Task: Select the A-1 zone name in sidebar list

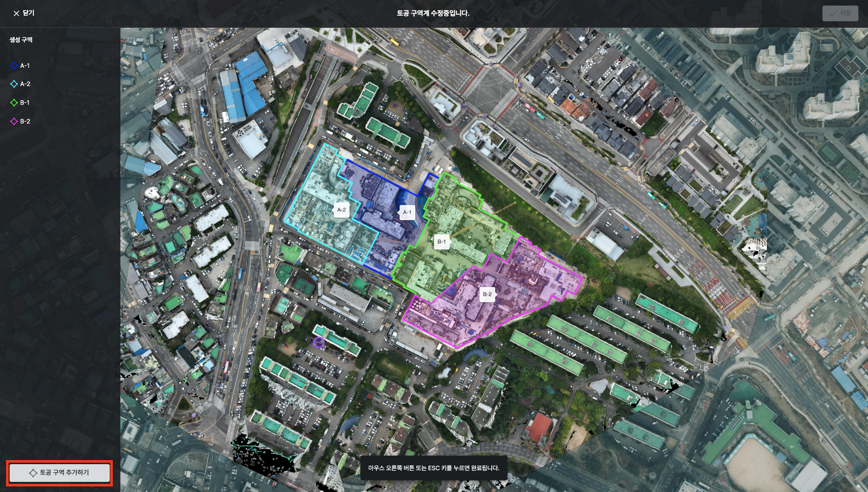Action: point(25,66)
